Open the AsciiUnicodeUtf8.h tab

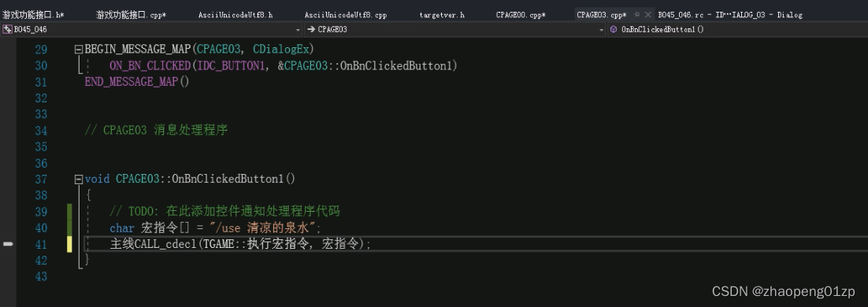coord(236,15)
